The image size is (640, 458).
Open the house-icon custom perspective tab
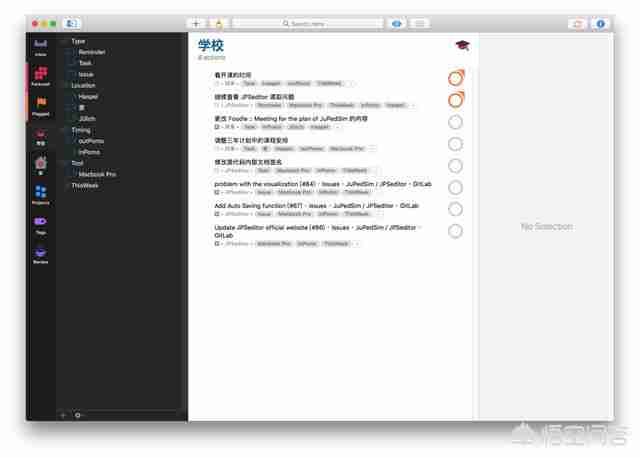[40, 165]
